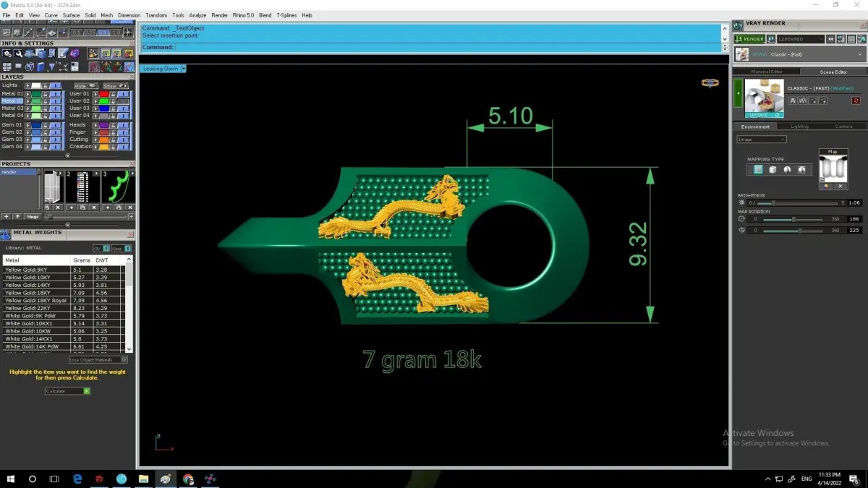Expand project thumbnail 3 arrow
This screenshot has width=868, height=488.
pos(132,174)
